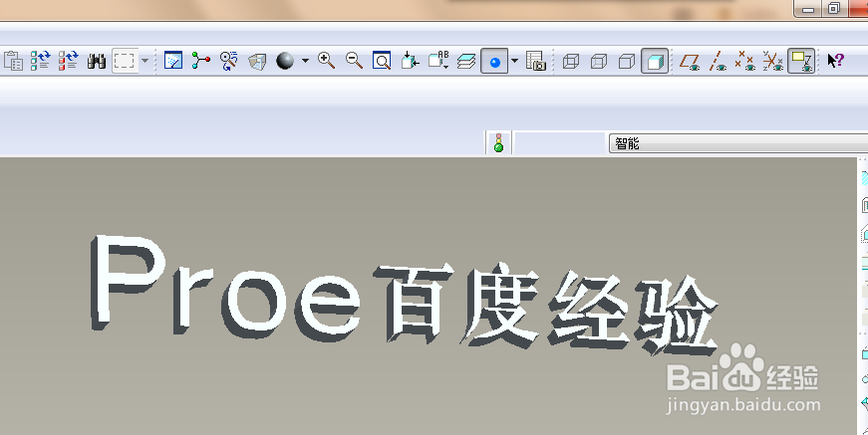Open the Regenerate Manager with red boxes
Screen dimensions: 868x435
[68, 61]
